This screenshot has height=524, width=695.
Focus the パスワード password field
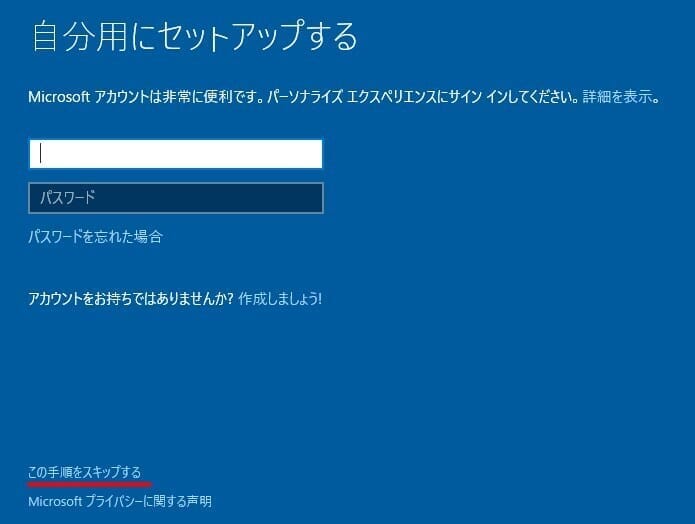click(175, 198)
